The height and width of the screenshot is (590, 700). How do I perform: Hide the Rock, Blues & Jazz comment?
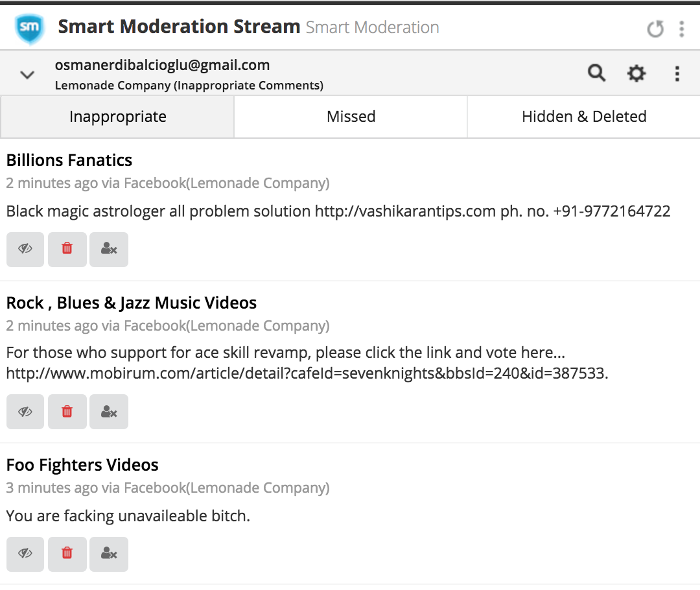tap(25, 412)
